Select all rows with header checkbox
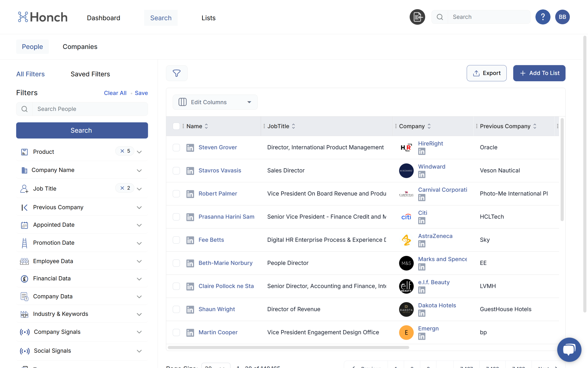The height and width of the screenshot is (368, 588). pos(176,126)
